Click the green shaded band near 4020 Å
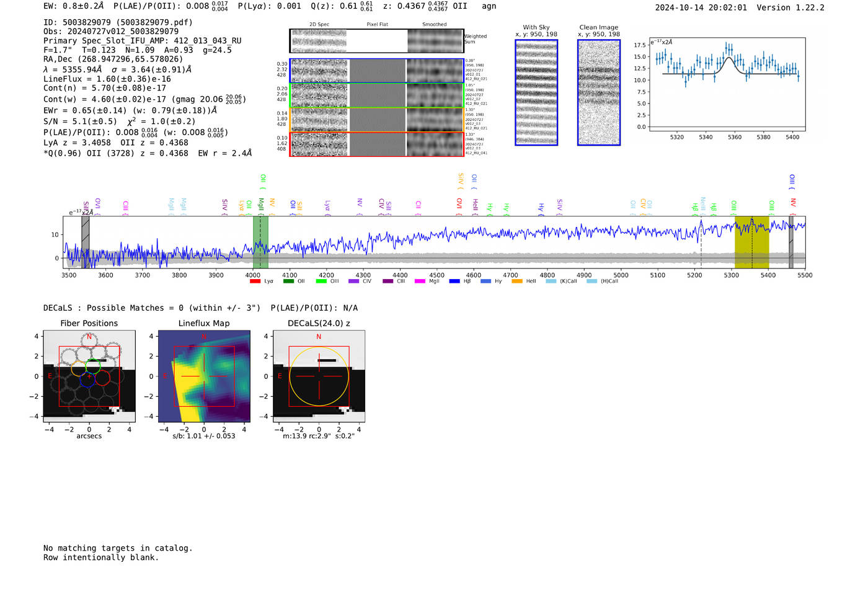This screenshot has height=591, width=868. [x=260, y=242]
